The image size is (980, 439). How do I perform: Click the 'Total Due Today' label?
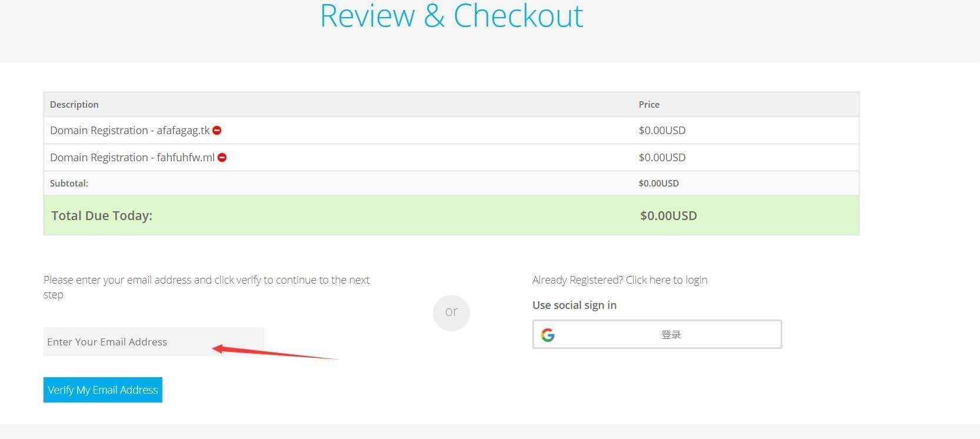102,216
